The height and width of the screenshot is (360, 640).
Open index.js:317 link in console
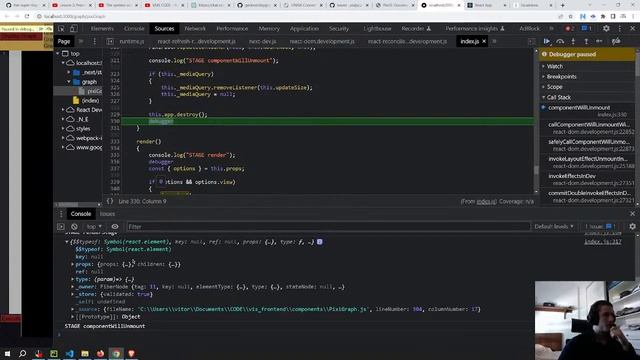click(x=603, y=242)
